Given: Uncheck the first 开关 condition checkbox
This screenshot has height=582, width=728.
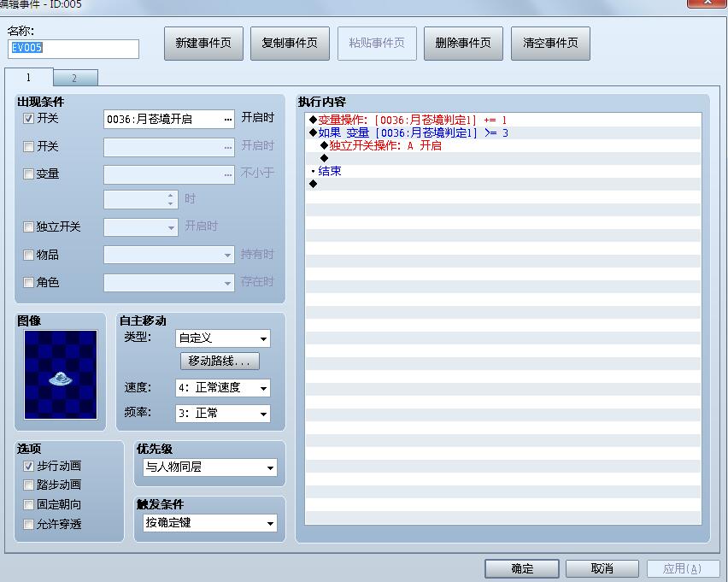Looking at the screenshot, I should 28,119.
